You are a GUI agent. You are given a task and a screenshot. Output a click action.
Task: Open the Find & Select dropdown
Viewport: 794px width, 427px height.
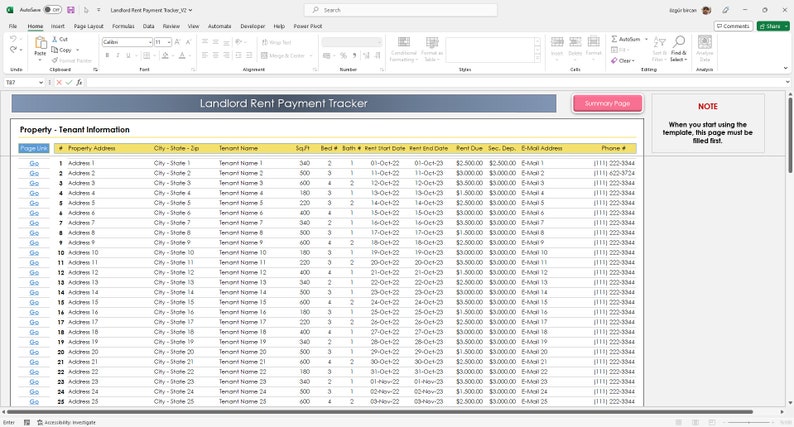point(679,49)
